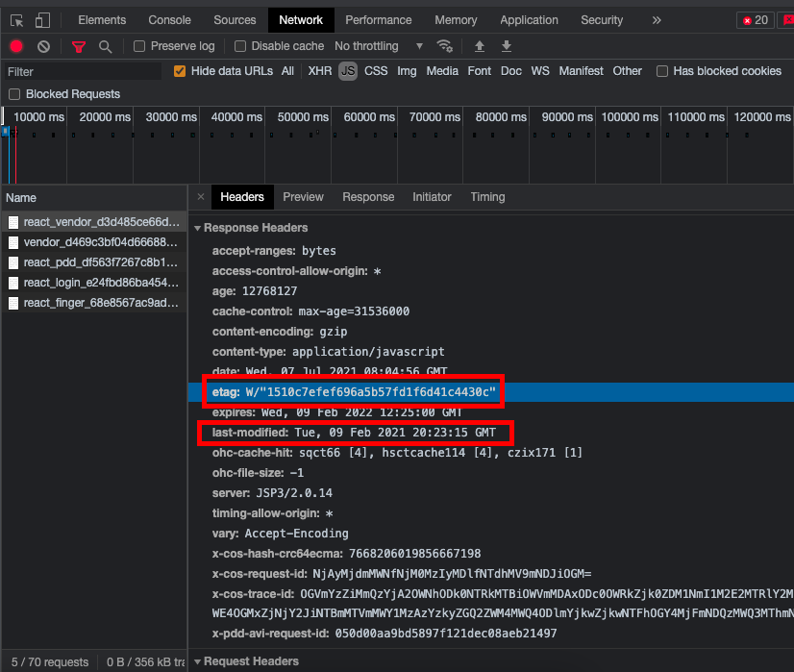Image resolution: width=794 pixels, height=672 pixels.
Task: Filter requests by XHR type
Action: [x=319, y=71]
